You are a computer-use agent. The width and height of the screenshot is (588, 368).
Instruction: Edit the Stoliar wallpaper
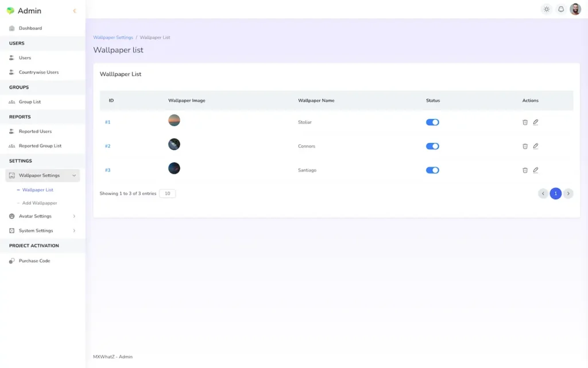pyautogui.click(x=536, y=122)
